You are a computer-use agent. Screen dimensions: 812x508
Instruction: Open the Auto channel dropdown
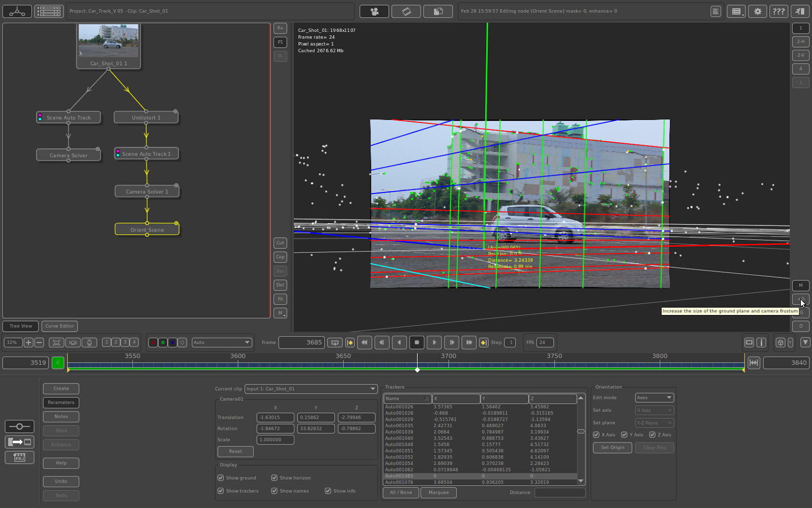(x=222, y=342)
